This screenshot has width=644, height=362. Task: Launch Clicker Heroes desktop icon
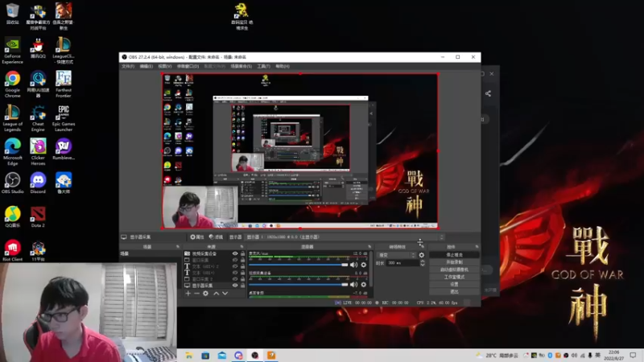38,152
